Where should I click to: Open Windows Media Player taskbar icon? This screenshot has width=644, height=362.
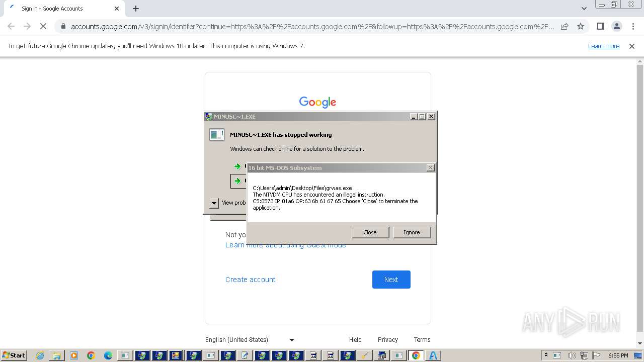click(74, 355)
